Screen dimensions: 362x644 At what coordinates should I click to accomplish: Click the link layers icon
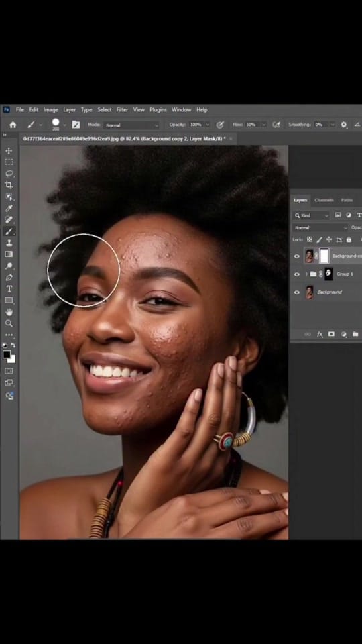pos(308,334)
